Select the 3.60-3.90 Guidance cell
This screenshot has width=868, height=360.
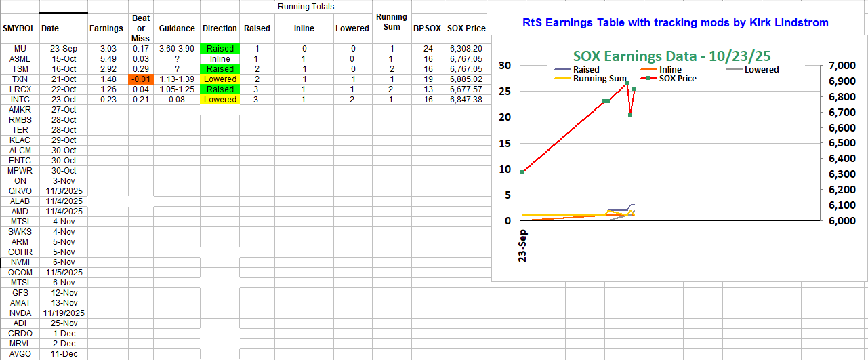[177, 49]
